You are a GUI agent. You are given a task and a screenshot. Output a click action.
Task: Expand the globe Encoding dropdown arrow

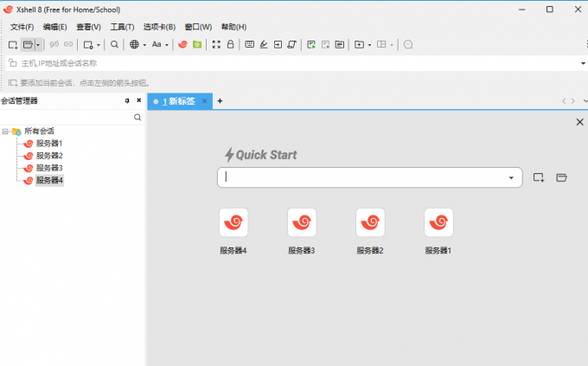tap(144, 45)
